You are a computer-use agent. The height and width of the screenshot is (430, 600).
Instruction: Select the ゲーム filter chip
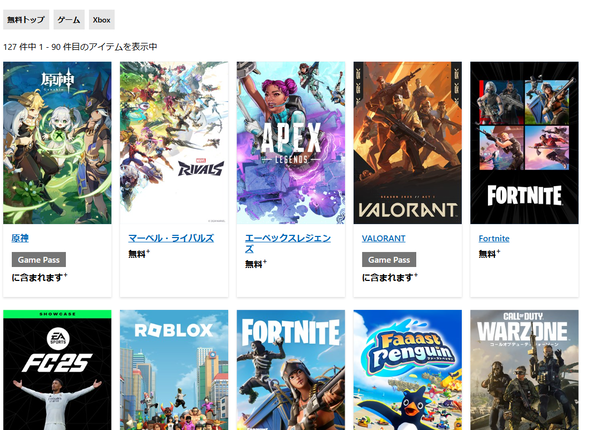[69, 20]
